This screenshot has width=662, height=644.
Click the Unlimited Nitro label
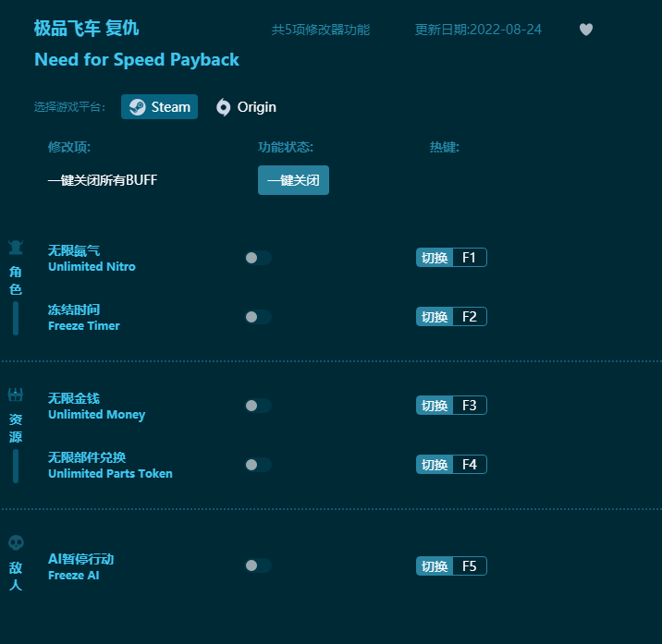92,267
